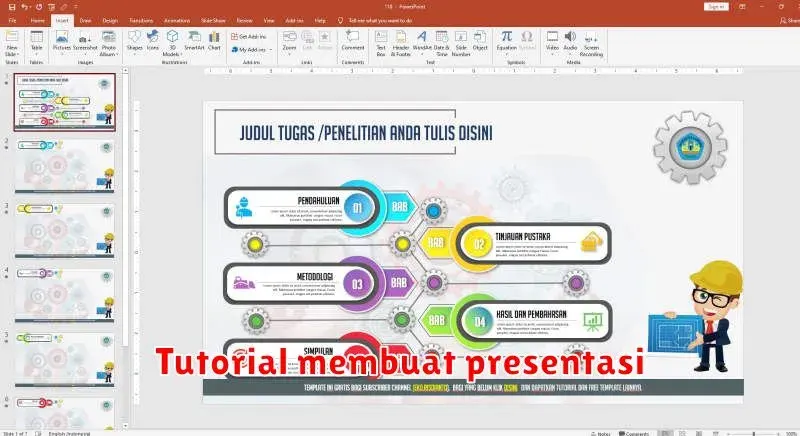Insert an Equation
Image resolution: width=800 pixels, height=436 pixels.
click(506, 42)
